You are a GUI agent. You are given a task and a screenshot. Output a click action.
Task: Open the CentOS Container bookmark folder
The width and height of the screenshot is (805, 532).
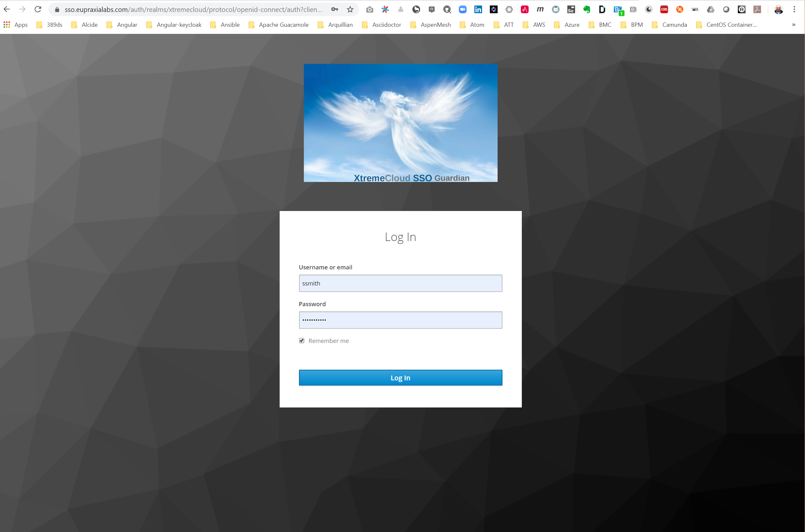point(726,25)
